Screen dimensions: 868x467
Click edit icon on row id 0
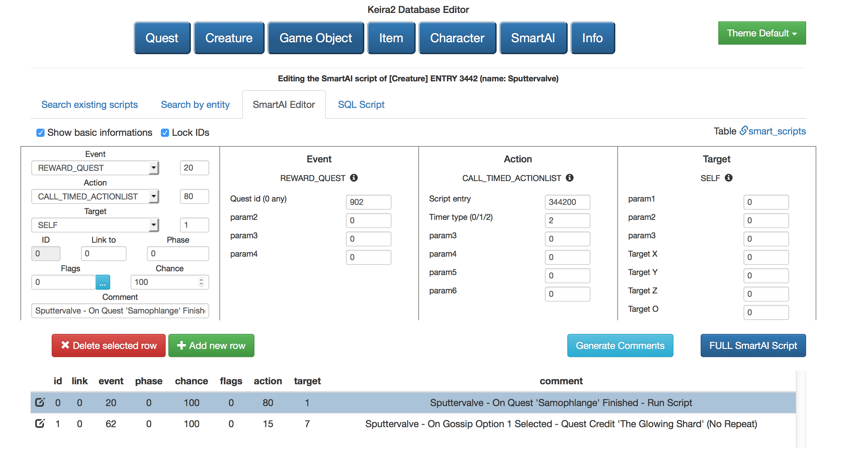(40, 402)
